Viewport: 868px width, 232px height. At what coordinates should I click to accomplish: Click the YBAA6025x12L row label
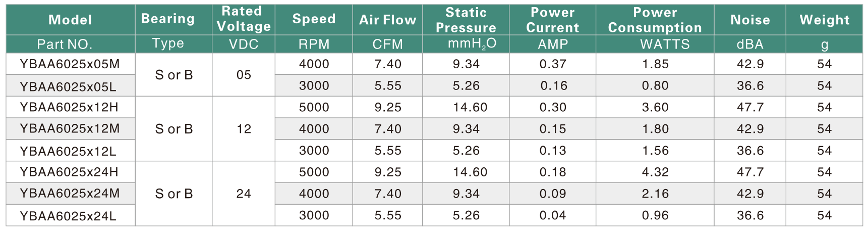70,151
